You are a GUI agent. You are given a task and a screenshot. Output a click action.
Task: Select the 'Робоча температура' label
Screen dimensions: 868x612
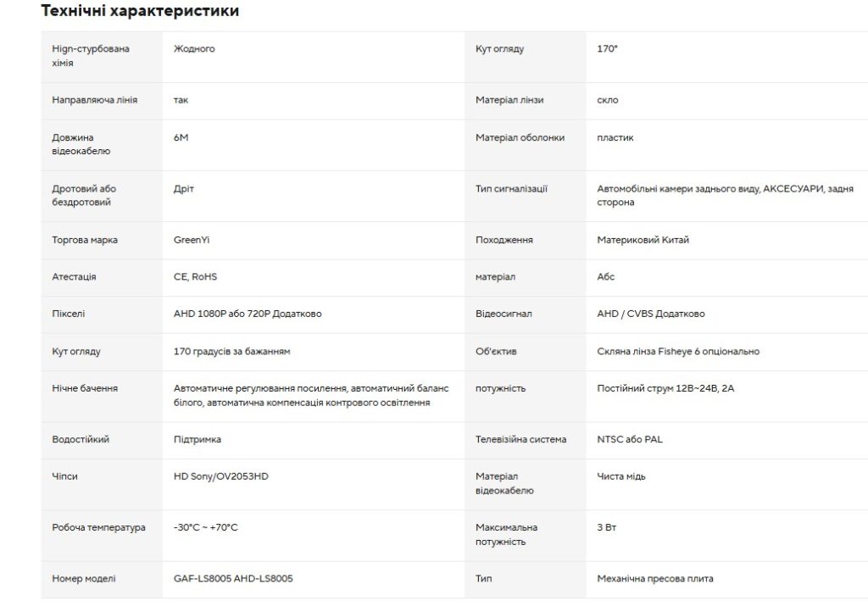pyautogui.click(x=98, y=527)
